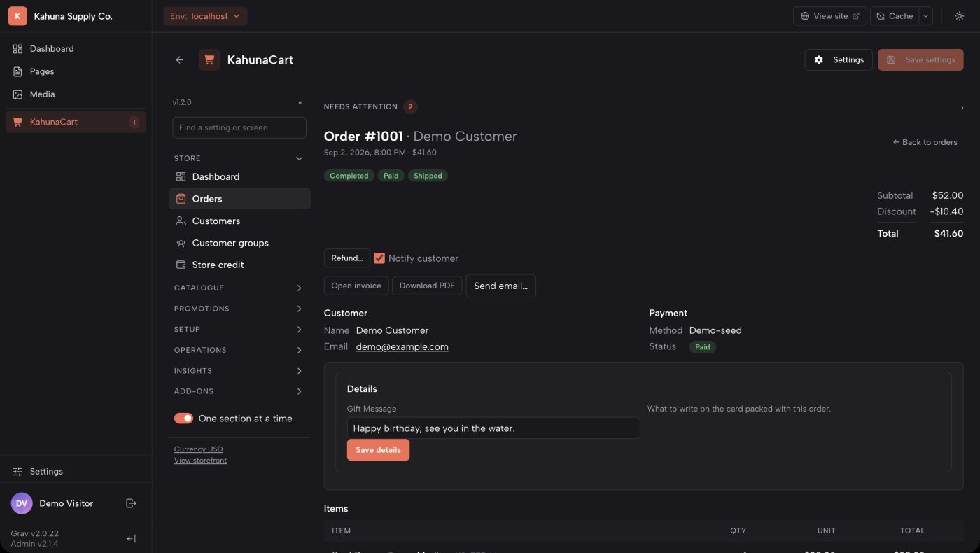Expand the OPERATIONS section
This screenshot has width=980, height=553.
[239, 350]
